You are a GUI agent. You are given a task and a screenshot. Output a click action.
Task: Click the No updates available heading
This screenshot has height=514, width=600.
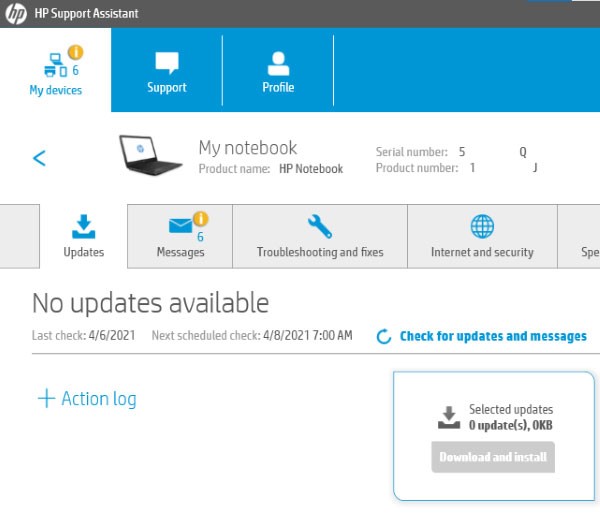coord(150,303)
